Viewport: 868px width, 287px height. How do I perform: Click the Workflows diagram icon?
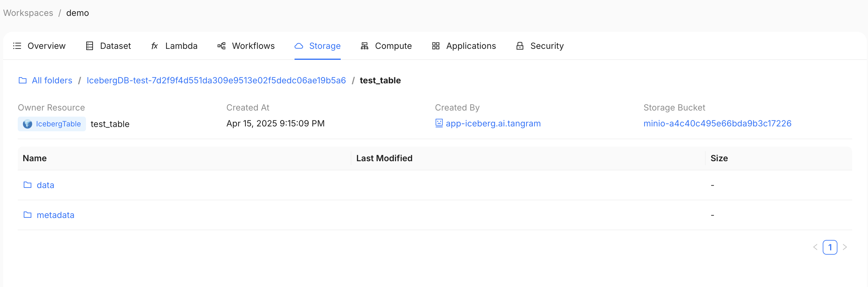point(221,46)
